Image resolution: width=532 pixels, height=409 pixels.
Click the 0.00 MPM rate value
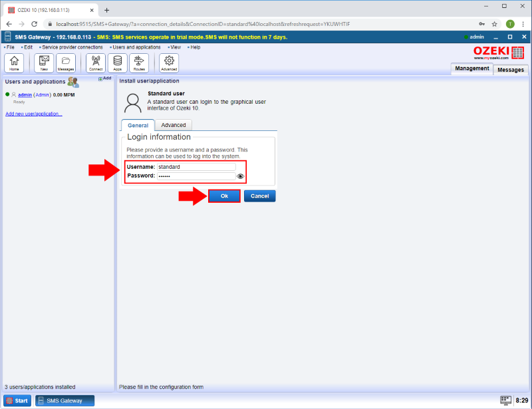64,94
